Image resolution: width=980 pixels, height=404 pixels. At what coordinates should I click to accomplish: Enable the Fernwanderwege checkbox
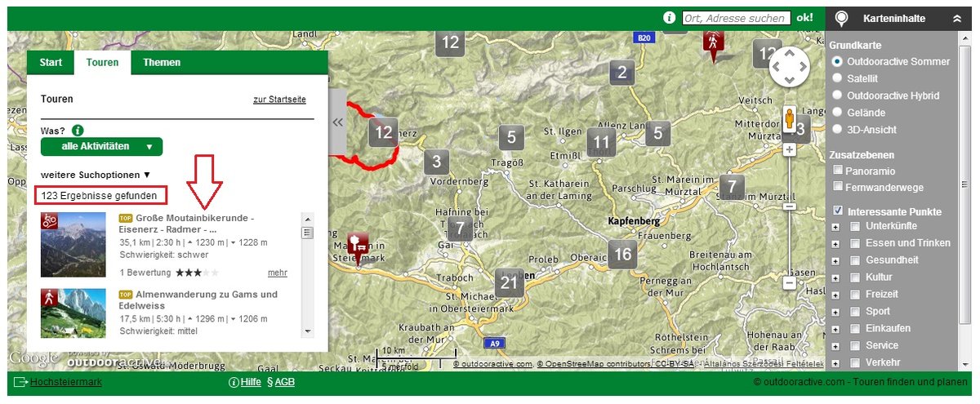(x=838, y=186)
